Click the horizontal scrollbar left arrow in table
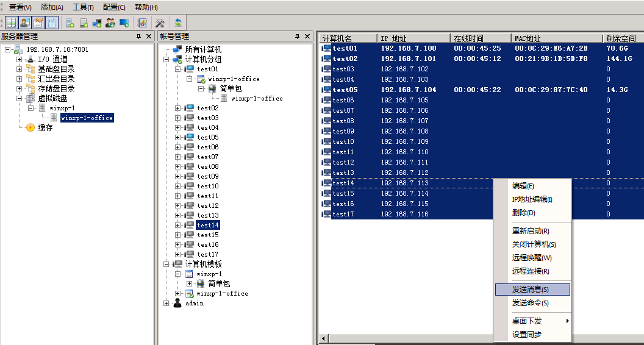The height and width of the screenshot is (345, 644). pyautogui.click(x=324, y=339)
